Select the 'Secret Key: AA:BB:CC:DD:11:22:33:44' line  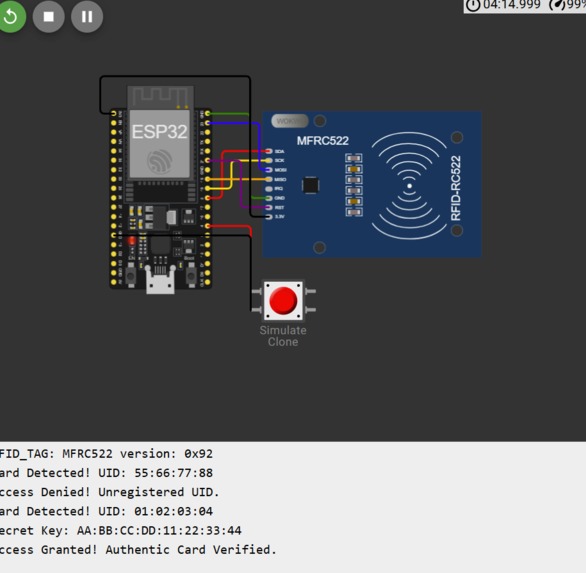(x=121, y=530)
